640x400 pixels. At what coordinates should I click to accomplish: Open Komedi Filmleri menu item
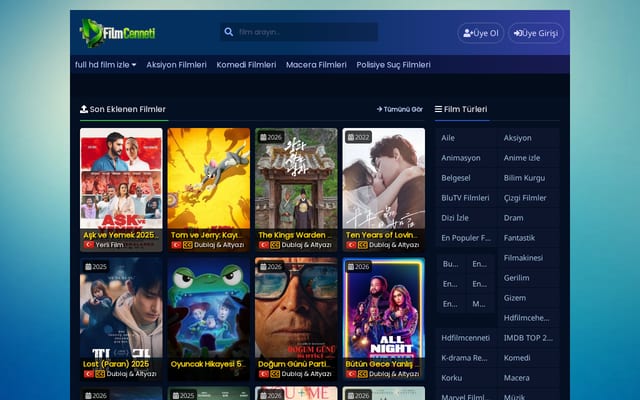[x=246, y=64]
